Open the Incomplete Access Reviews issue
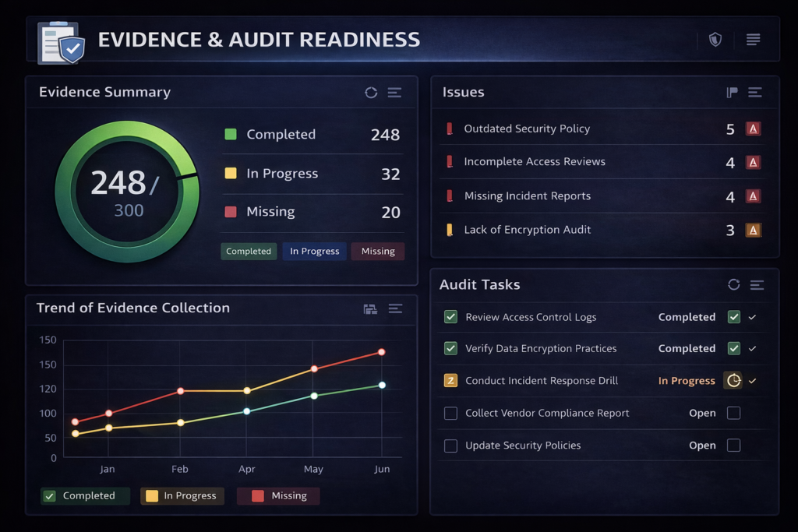 pos(535,162)
